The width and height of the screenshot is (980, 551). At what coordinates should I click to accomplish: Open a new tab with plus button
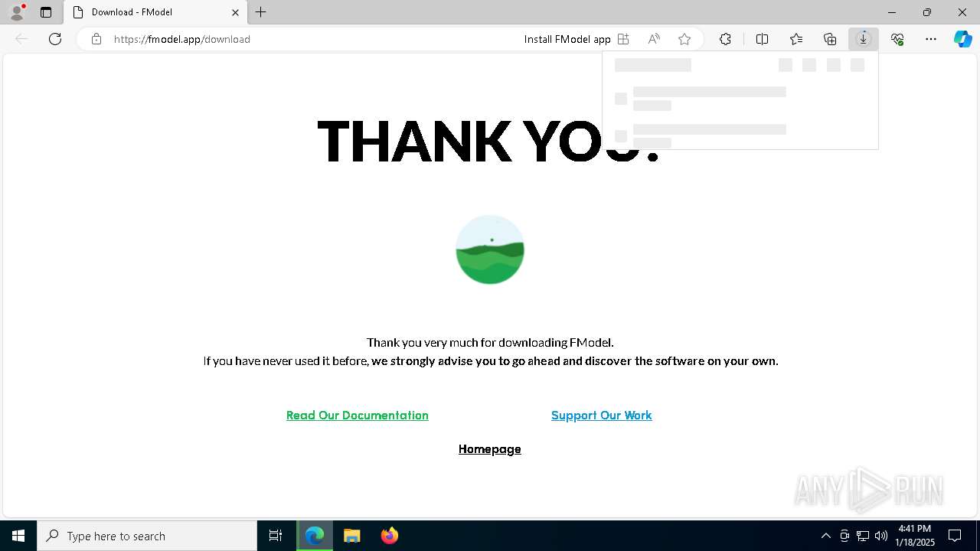(261, 12)
